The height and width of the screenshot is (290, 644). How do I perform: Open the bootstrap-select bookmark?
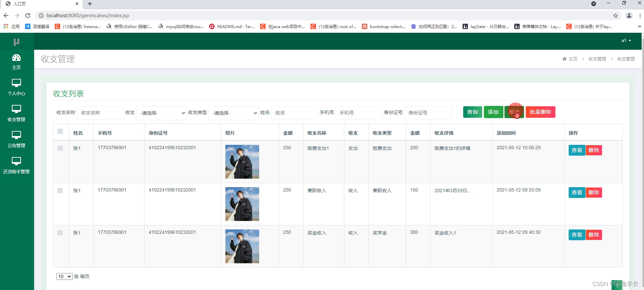[383, 26]
